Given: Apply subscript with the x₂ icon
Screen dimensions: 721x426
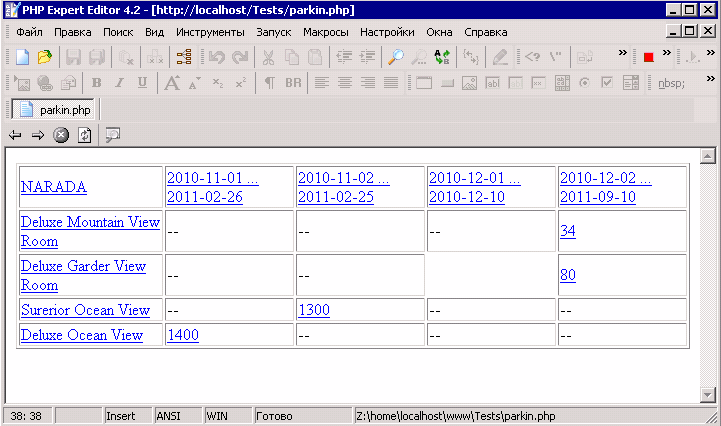Looking at the screenshot, I should click(x=217, y=83).
